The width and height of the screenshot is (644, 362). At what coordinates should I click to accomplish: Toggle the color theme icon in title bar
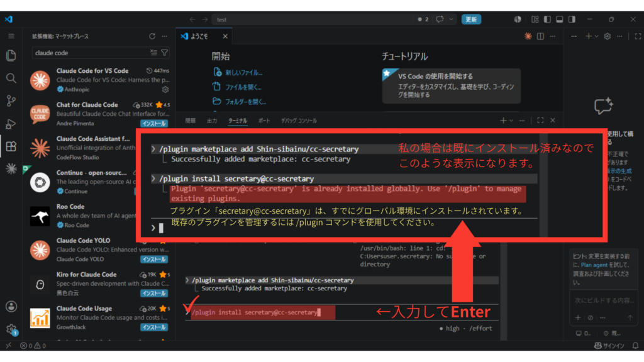point(518,19)
